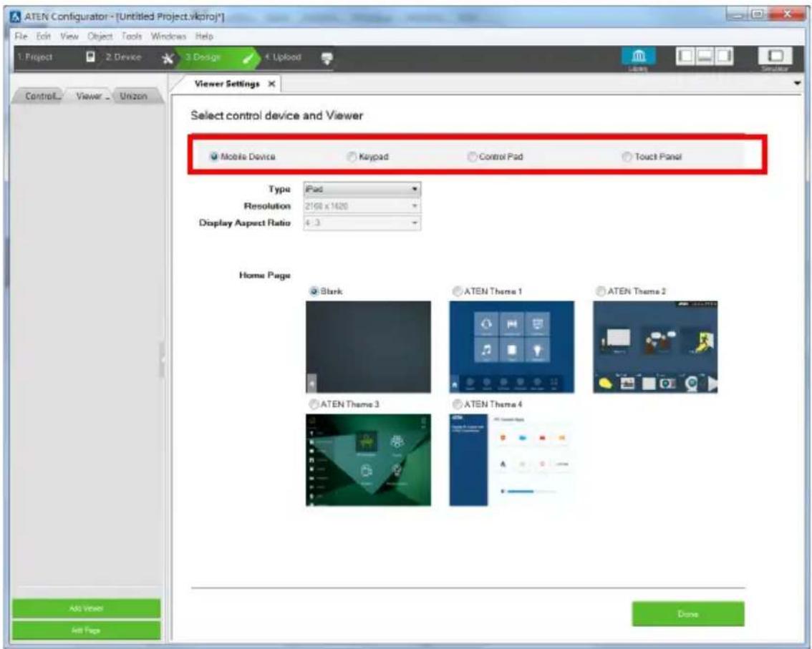Image resolution: width=812 pixels, height=649 pixels.
Task: Click the ATEN Theme 2 thumbnail
Action: point(655,347)
